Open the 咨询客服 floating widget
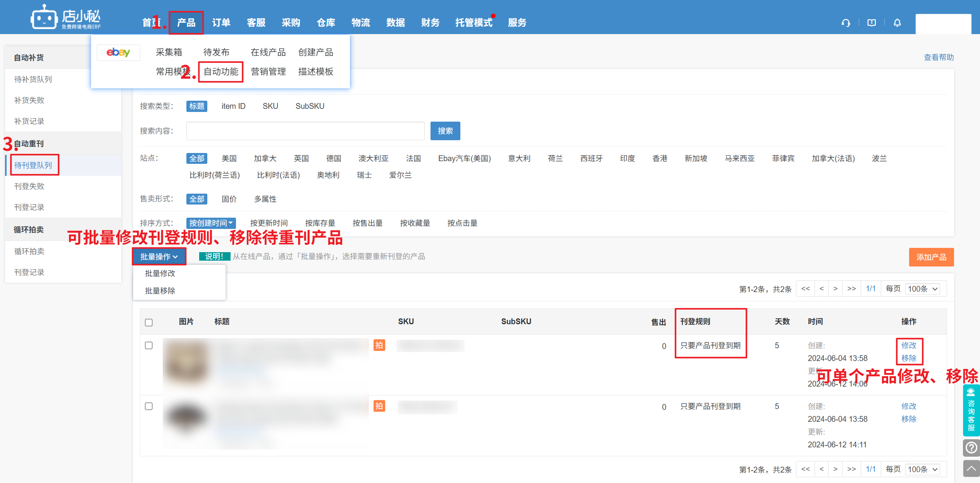Screen dimensions: 980x483 tap(971, 411)
